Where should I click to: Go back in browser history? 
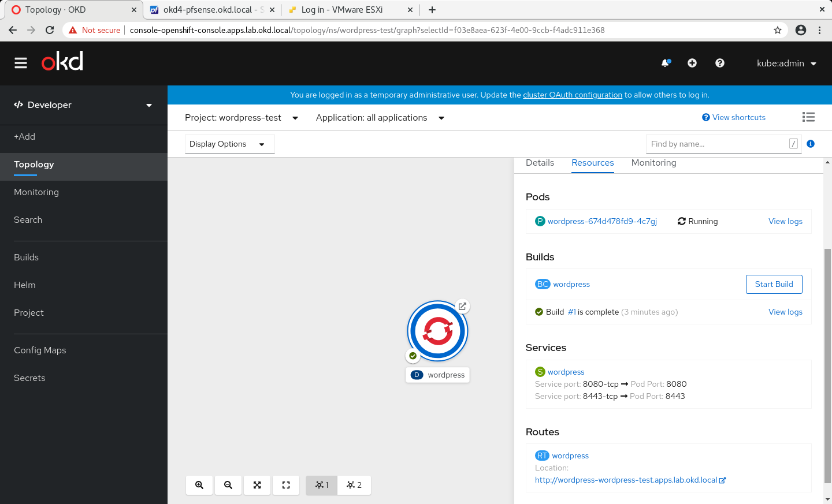tap(13, 30)
